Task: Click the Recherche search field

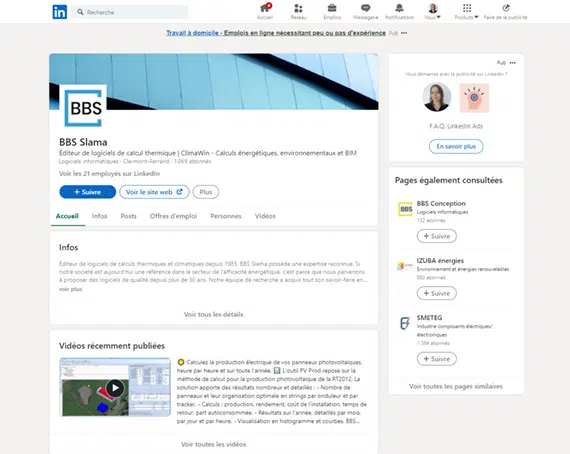Action: point(130,12)
